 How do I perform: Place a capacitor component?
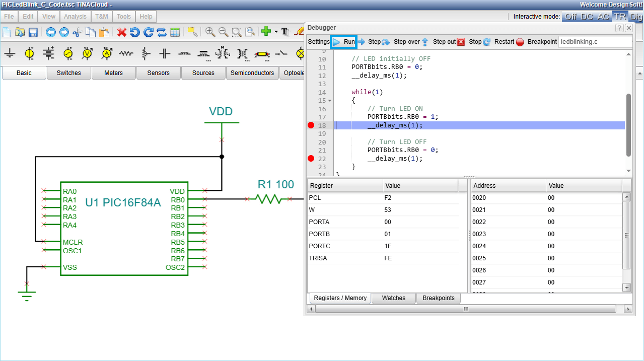[165, 53]
